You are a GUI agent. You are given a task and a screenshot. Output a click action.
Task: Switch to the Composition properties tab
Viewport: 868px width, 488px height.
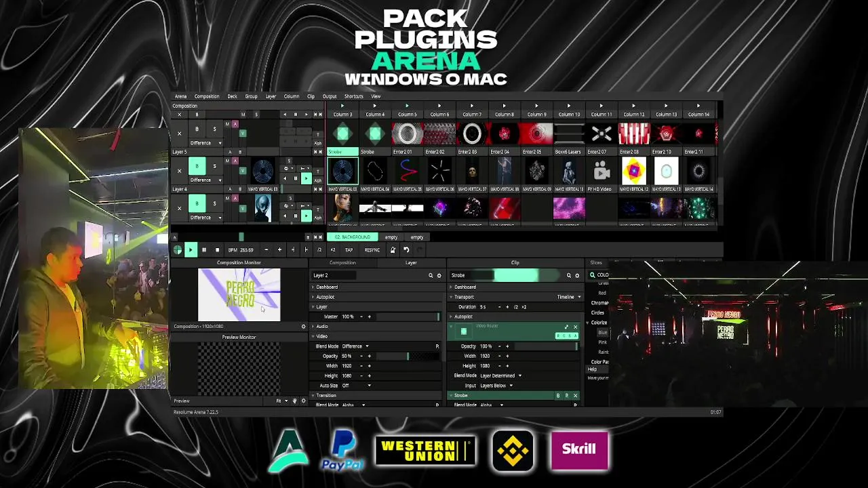(342, 263)
